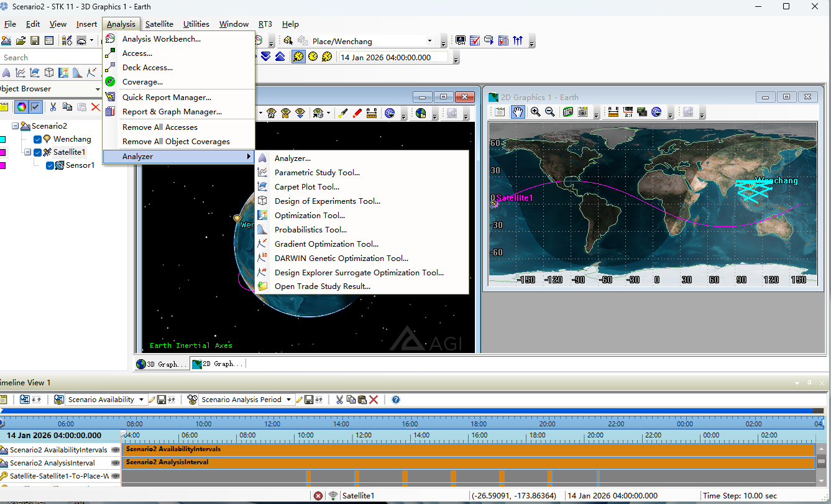The image size is (831, 504).
Task: Choose Deck Access... in the Analysis menu
Action: click(x=179, y=67)
